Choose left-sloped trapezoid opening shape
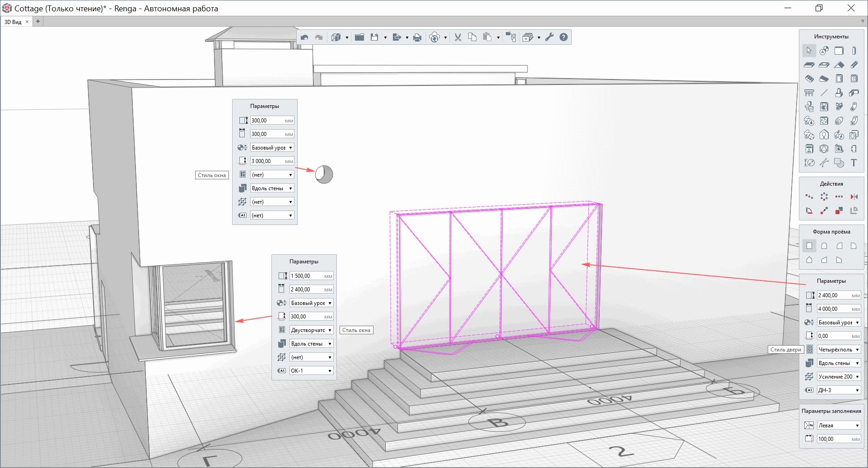Viewport: 868px width, 468px height. tap(824, 260)
